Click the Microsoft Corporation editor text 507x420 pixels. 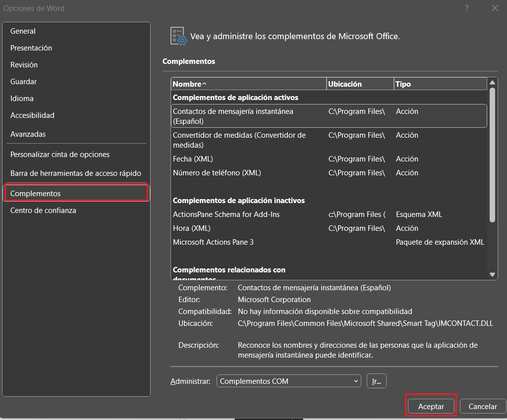[274, 300]
